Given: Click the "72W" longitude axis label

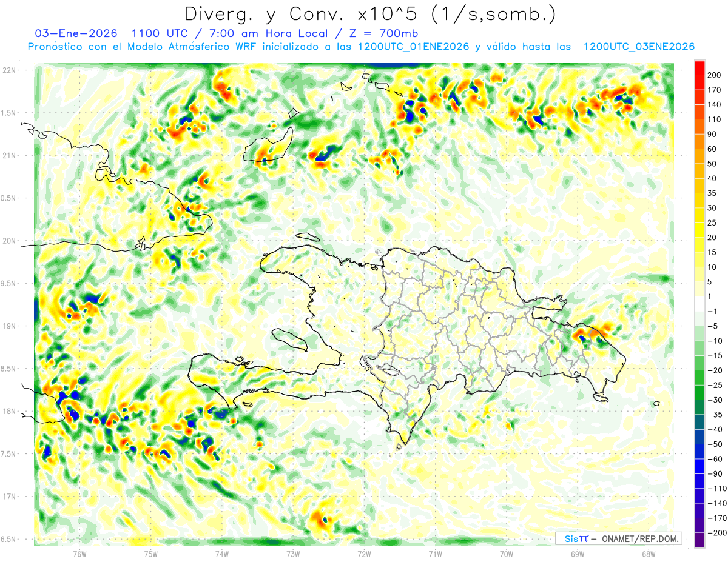Looking at the screenshot, I should [x=364, y=554].
